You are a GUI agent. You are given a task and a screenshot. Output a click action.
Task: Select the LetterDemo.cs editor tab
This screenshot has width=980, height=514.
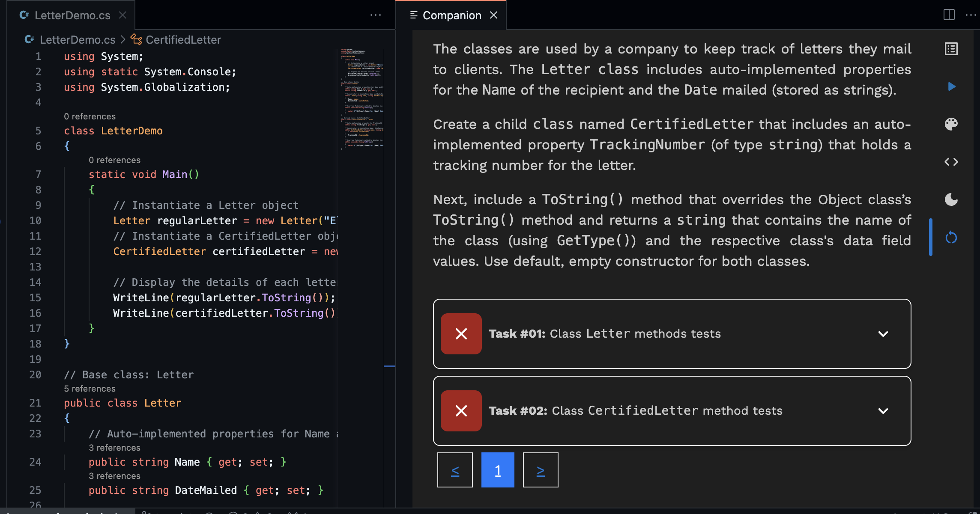[71, 15]
